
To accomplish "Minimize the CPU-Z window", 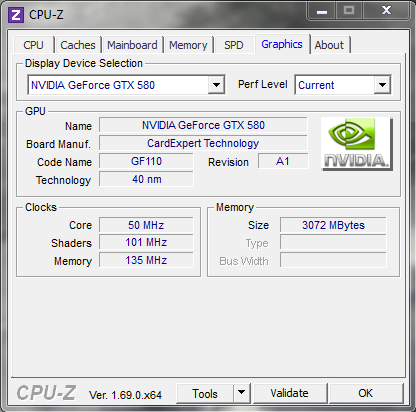I will coord(322,11).
